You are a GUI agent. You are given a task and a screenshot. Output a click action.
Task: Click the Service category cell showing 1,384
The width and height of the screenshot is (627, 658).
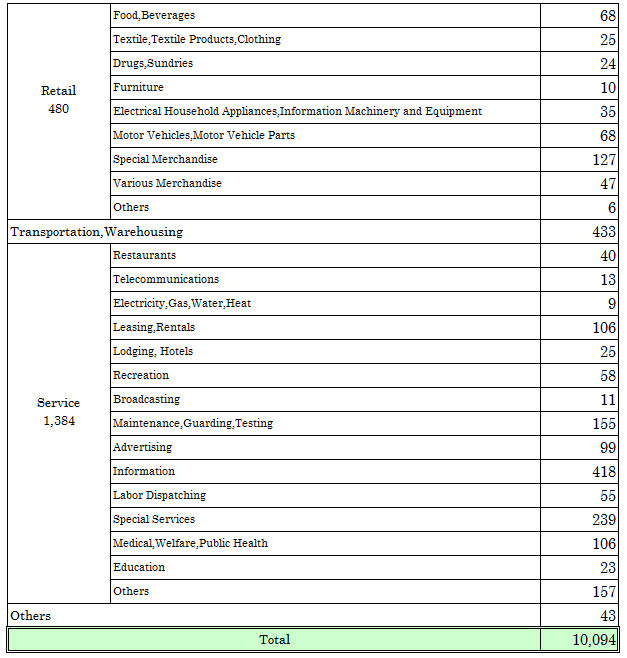[x=59, y=423]
